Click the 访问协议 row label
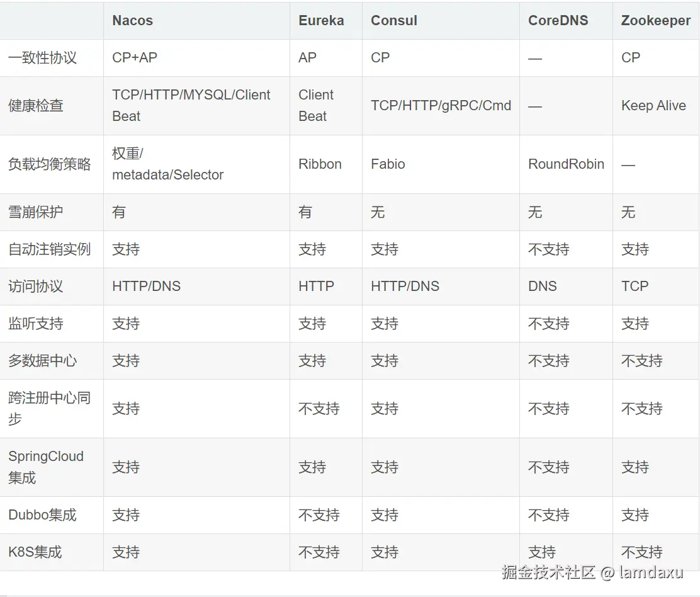 tap(36, 287)
